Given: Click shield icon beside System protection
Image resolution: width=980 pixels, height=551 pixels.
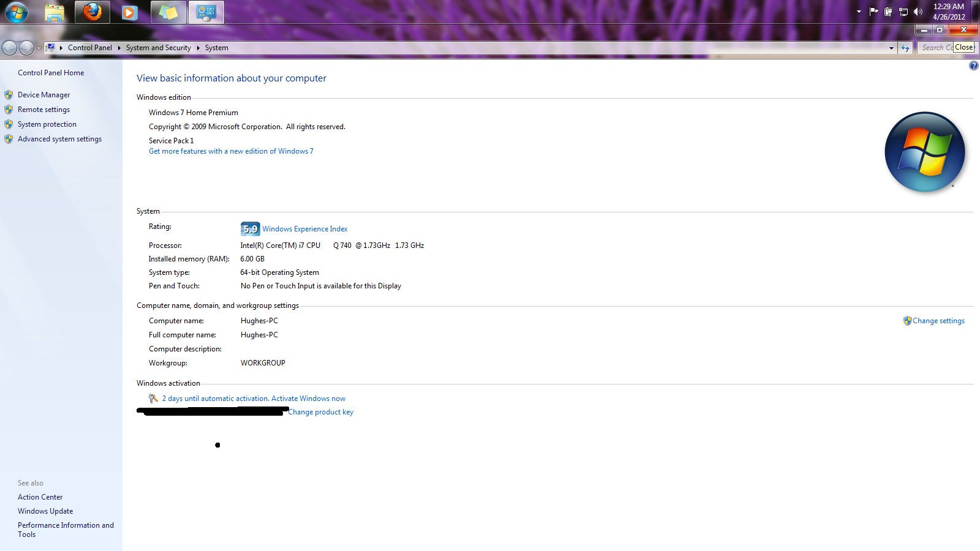Looking at the screenshot, I should point(9,124).
